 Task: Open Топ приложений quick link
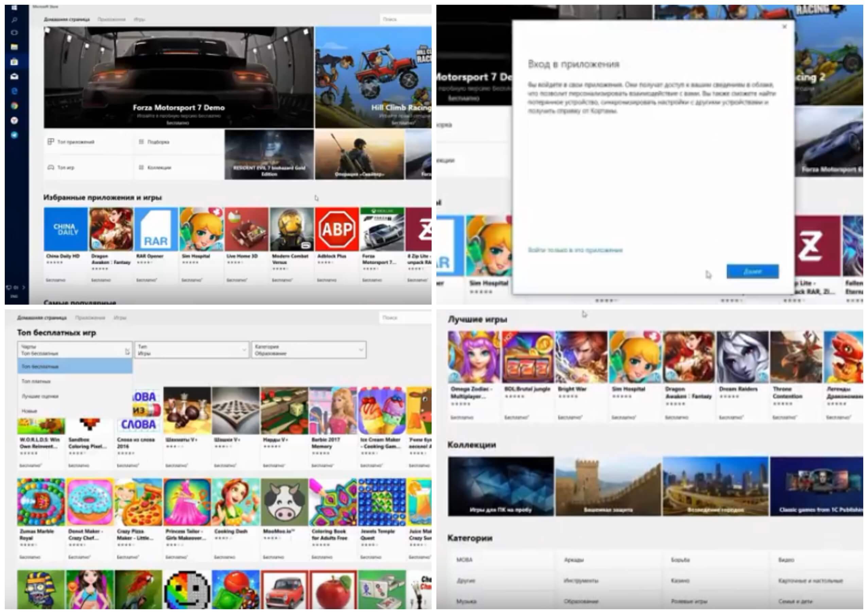(x=88, y=142)
